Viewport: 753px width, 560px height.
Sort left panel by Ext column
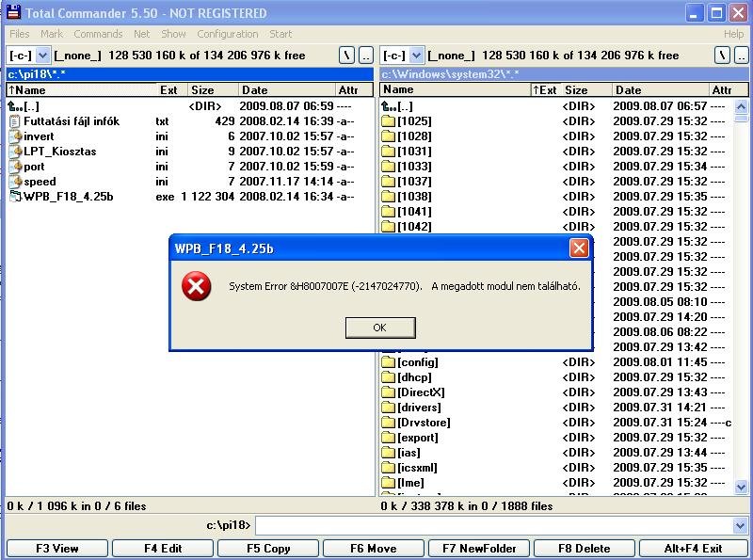point(172,89)
